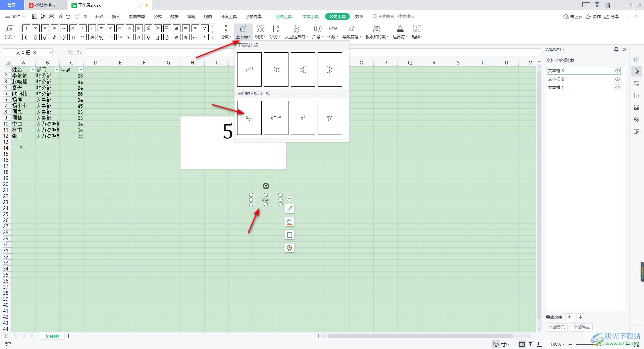Viewport: 644px width, 349px height.
Task: Toggle eye protection mode in status bar
Action: [496, 344]
